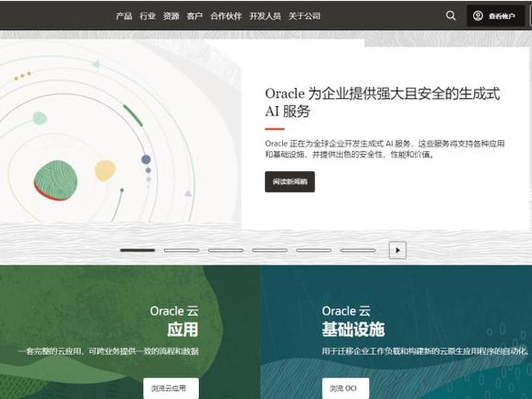
Task: Open the search magnifier icon
Action: click(x=451, y=15)
